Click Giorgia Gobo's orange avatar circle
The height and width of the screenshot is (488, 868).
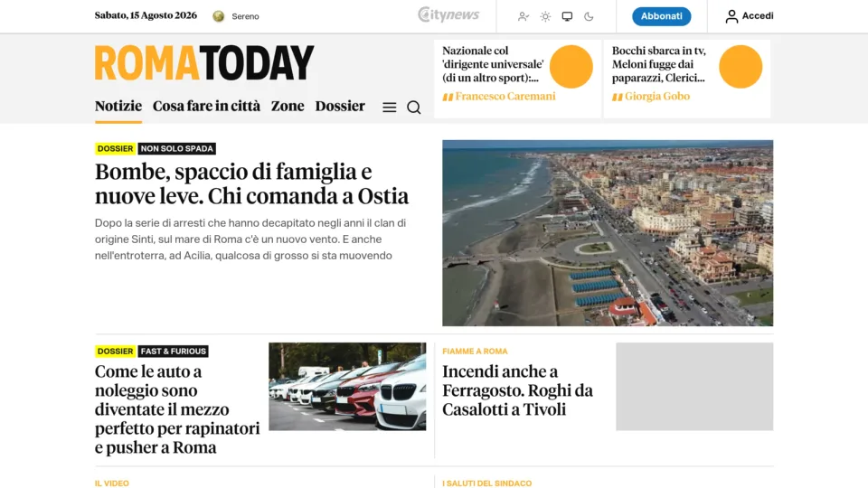coord(741,66)
